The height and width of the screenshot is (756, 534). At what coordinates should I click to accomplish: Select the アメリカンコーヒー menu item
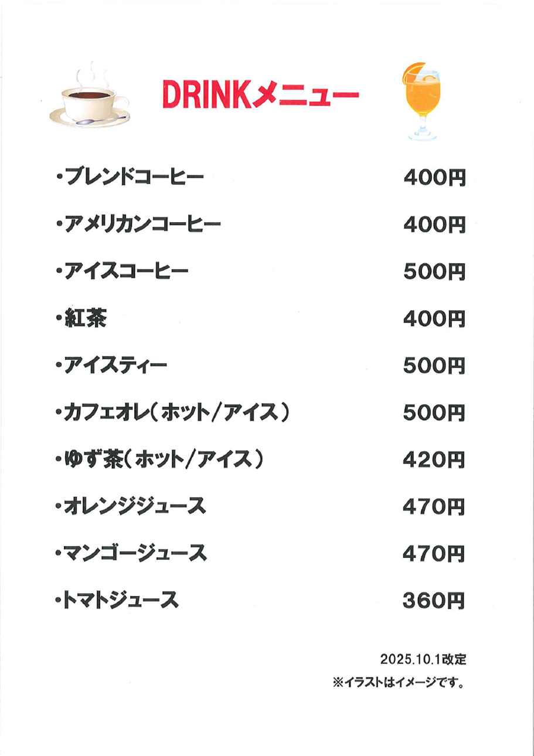tap(139, 223)
